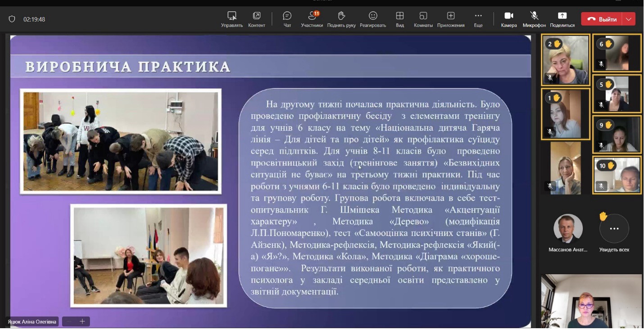644x330 pixels.
Task: Click the Управлять control icon
Action: 232,19
